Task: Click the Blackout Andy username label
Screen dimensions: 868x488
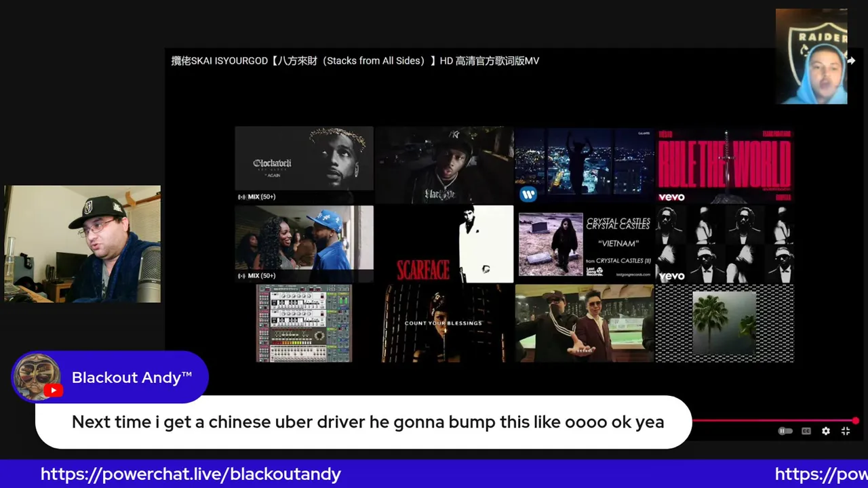Action: pyautogui.click(x=132, y=378)
